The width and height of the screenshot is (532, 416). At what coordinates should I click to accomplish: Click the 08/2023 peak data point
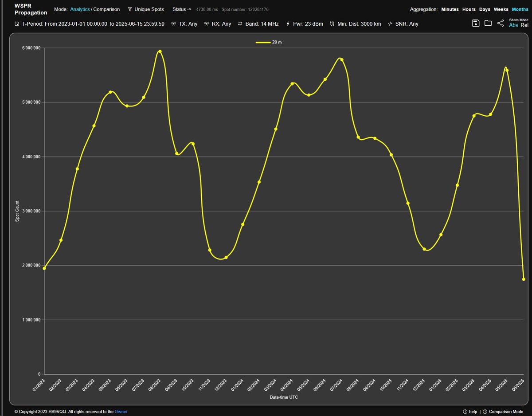point(160,51)
